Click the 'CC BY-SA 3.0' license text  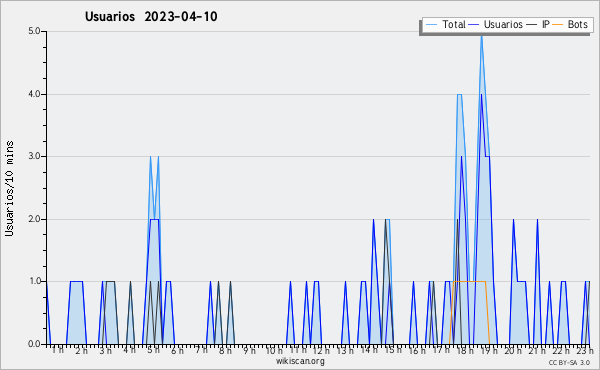(569, 362)
